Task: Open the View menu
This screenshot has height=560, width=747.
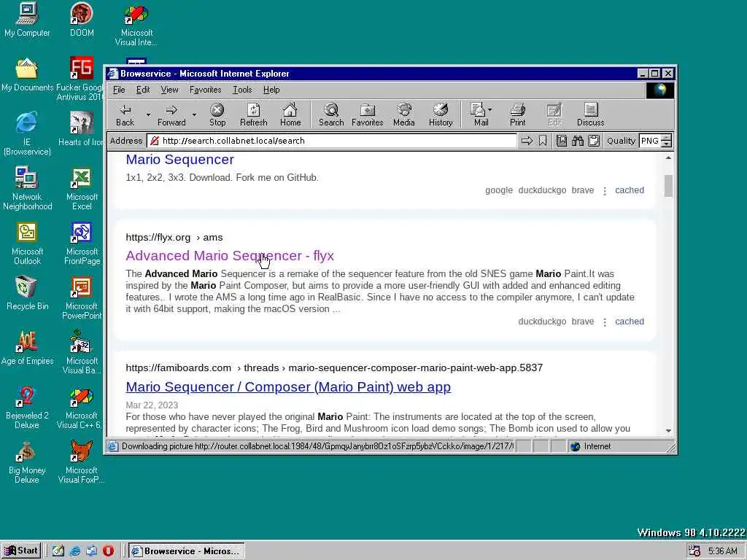Action: (169, 90)
